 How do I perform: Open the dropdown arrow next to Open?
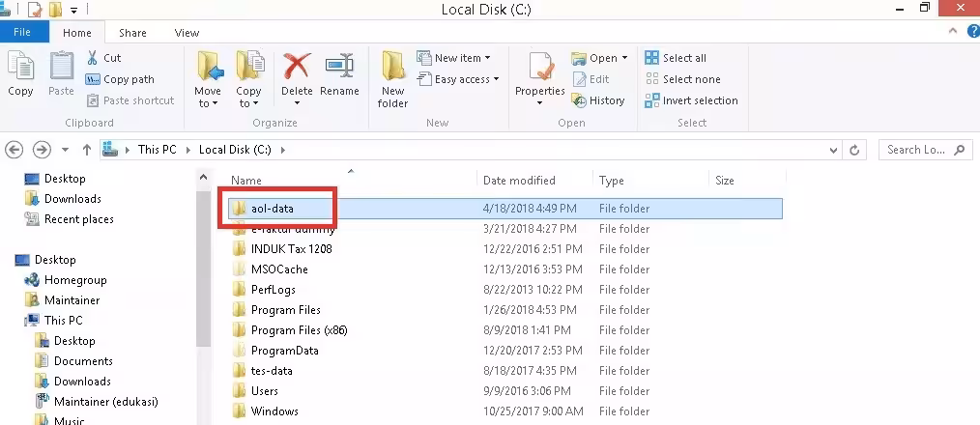(x=624, y=58)
